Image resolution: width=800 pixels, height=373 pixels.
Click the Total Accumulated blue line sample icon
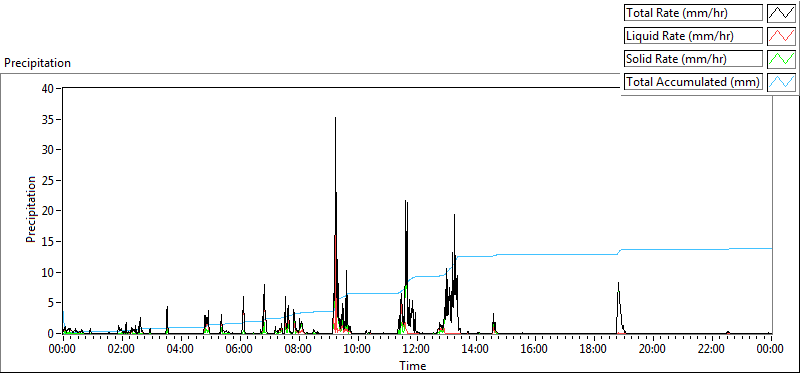click(781, 82)
